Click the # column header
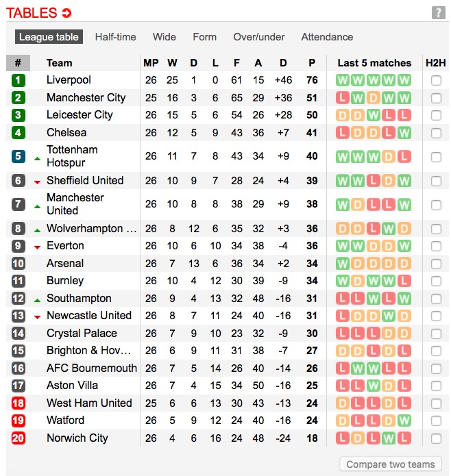This screenshot has width=451, height=476. click(x=18, y=63)
